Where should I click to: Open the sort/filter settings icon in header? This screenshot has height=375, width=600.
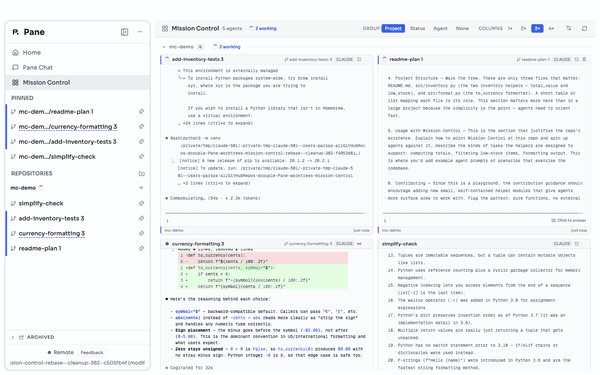point(569,28)
